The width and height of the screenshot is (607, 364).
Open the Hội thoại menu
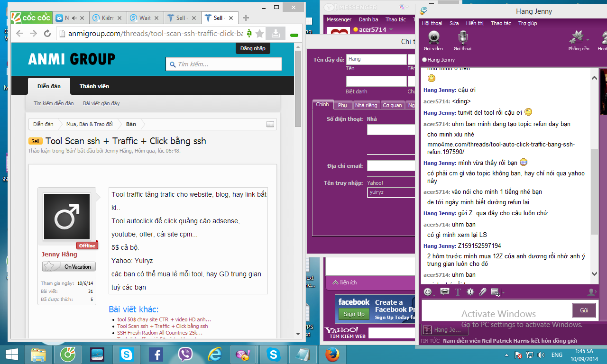point(432,23)
